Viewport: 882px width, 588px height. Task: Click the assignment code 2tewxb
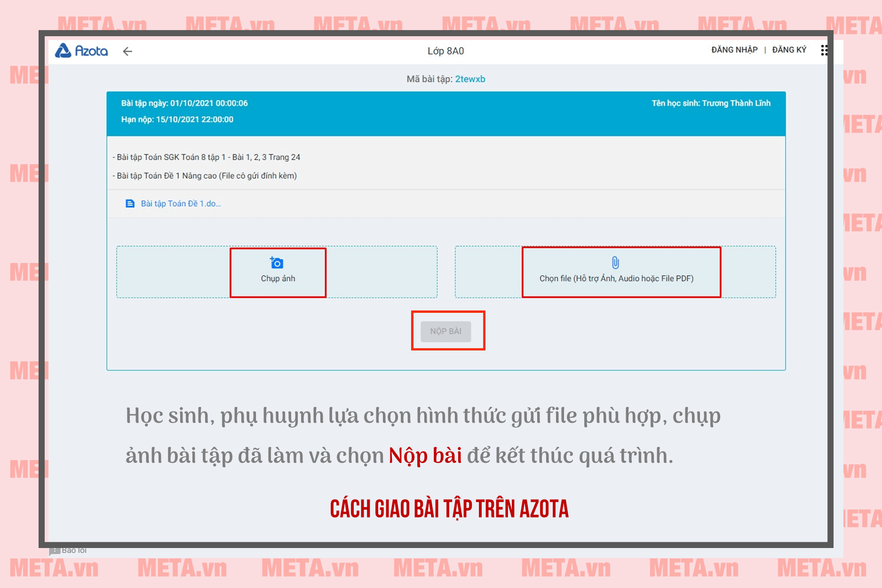point(470,79)
